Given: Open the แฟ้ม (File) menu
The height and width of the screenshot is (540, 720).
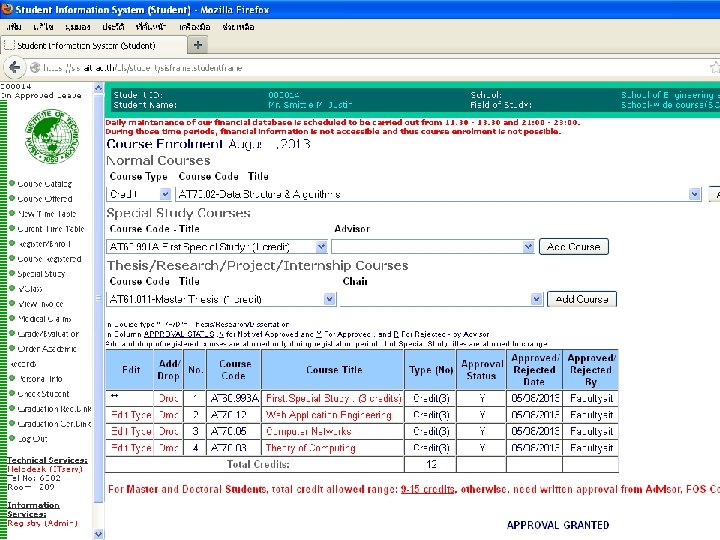Looking at the screenshot, I should [x=14, y=27].
